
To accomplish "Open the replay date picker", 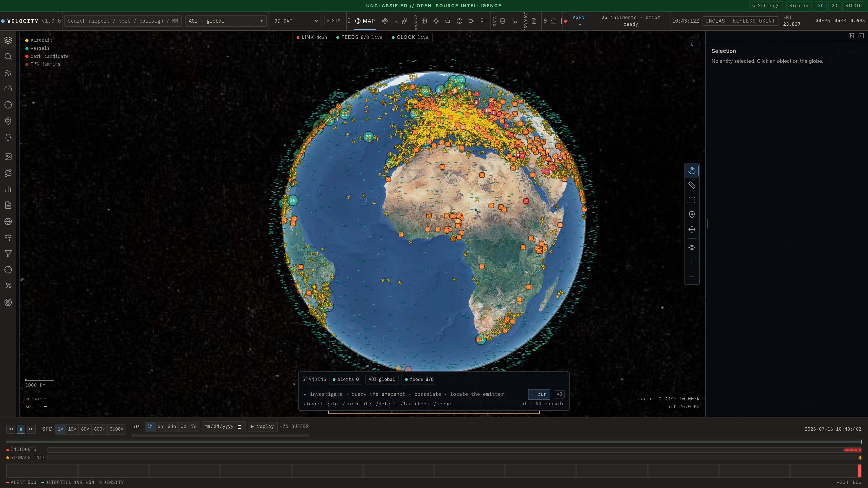I will point(223,427).
